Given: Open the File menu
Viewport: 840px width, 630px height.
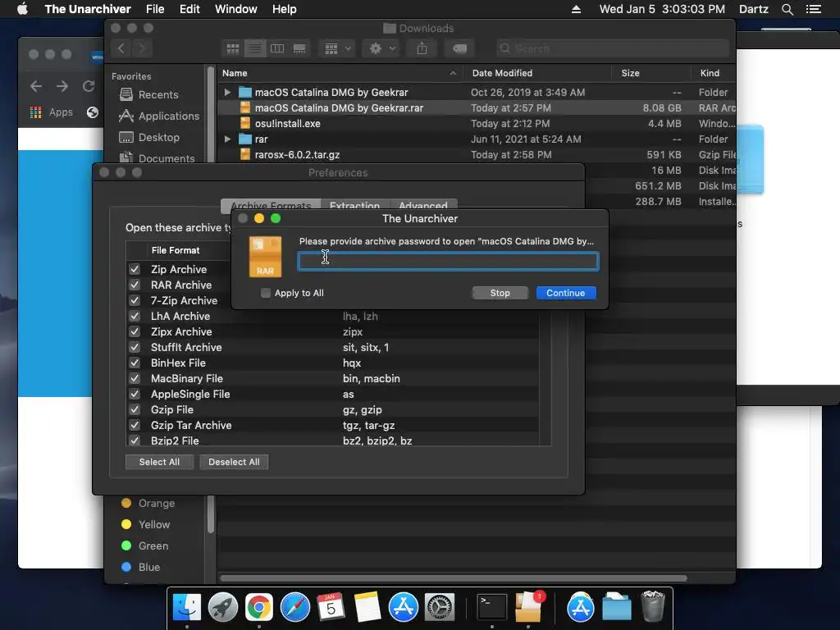Looking at the screenshot, I should pos(155,9).
